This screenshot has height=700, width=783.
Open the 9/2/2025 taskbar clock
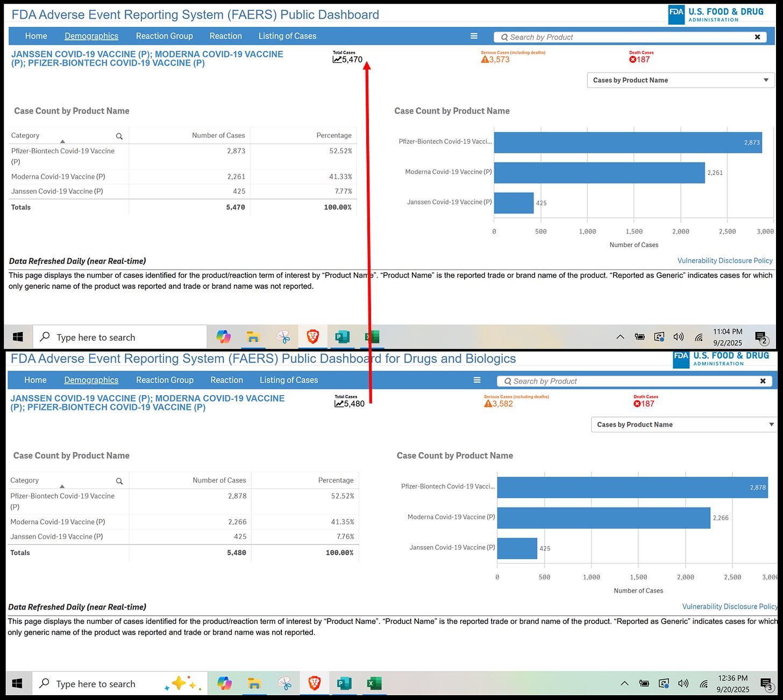[728, 337]
